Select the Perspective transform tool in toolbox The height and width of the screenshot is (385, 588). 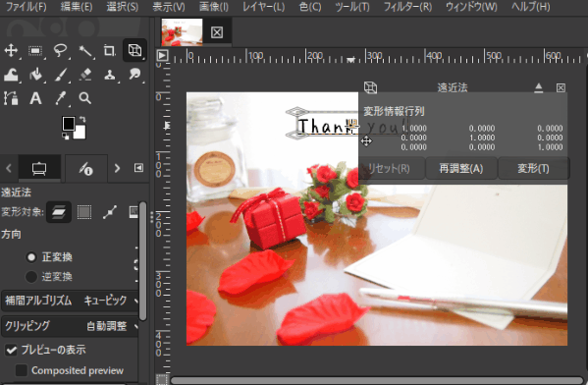pyautogui.click(x=134, y=50)
